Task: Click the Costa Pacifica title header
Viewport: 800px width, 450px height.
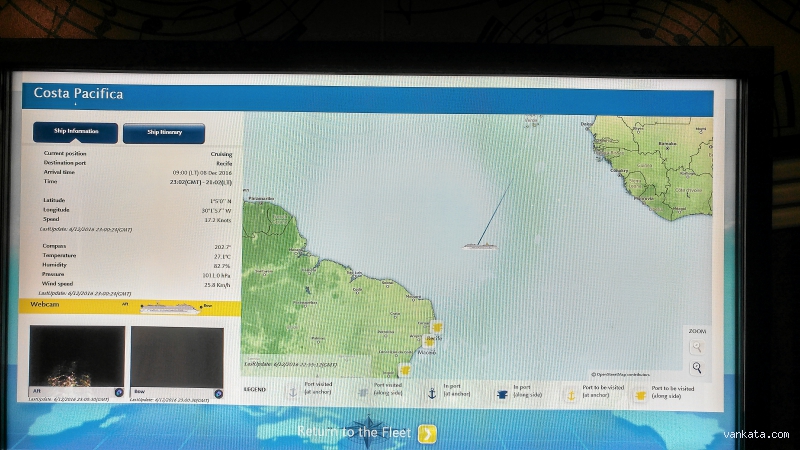Action: (x=79, y=94)
